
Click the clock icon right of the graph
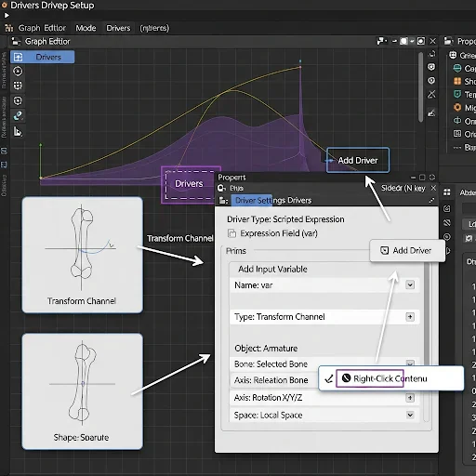pos(431,81)
